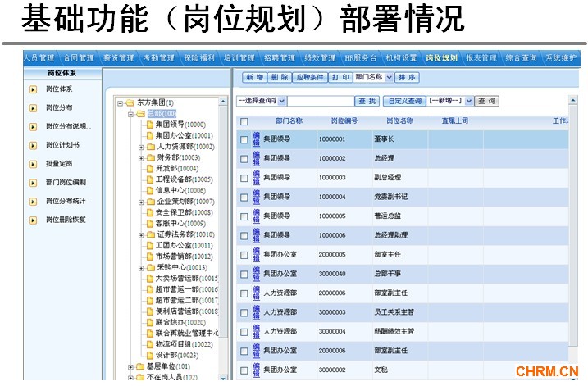
Task: Switch to the 绩效管理 menu tab
Action: click(x=317, y=58)
